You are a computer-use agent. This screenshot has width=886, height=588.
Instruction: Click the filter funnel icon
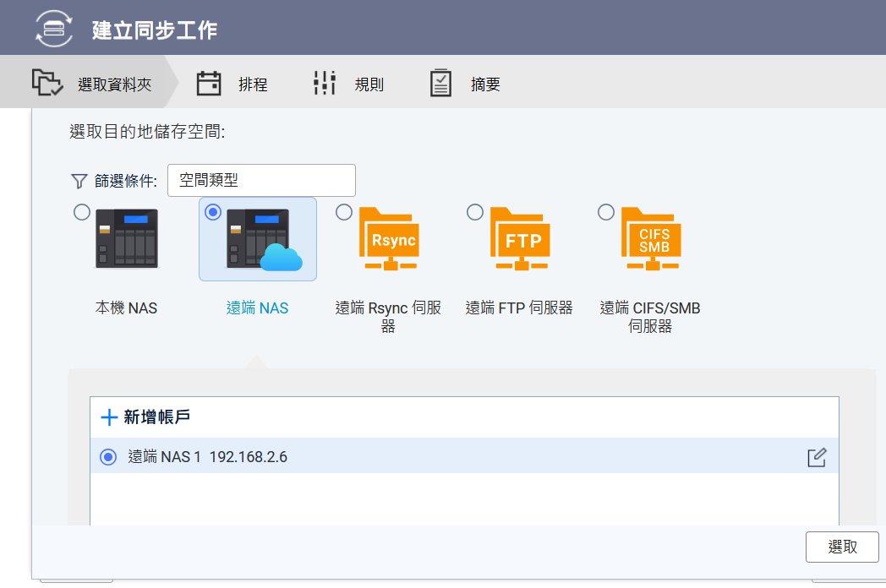pos(79,181)
